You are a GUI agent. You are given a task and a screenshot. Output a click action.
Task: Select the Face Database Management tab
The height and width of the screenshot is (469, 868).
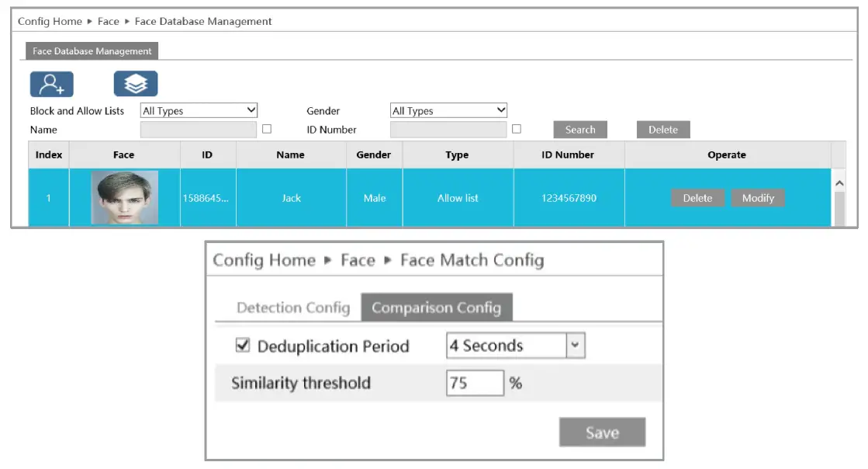pos(92,51)
